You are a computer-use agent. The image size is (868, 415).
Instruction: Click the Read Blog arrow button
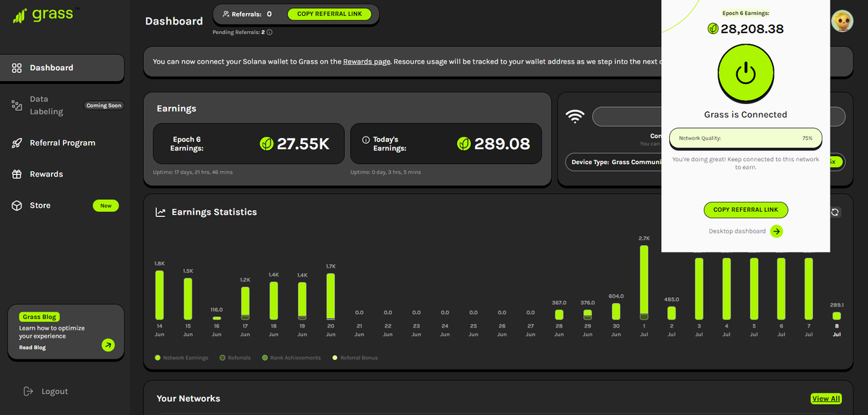(108, 345)
